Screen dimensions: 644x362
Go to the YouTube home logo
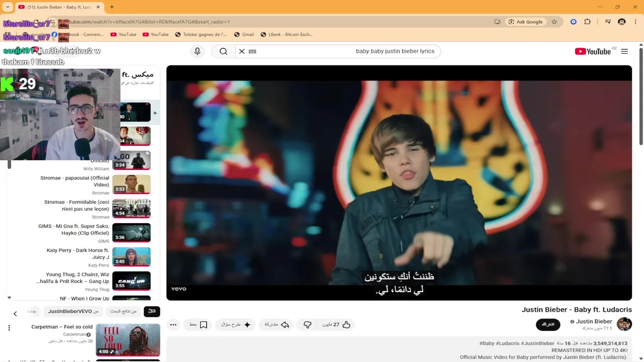[x=593, y=51]
